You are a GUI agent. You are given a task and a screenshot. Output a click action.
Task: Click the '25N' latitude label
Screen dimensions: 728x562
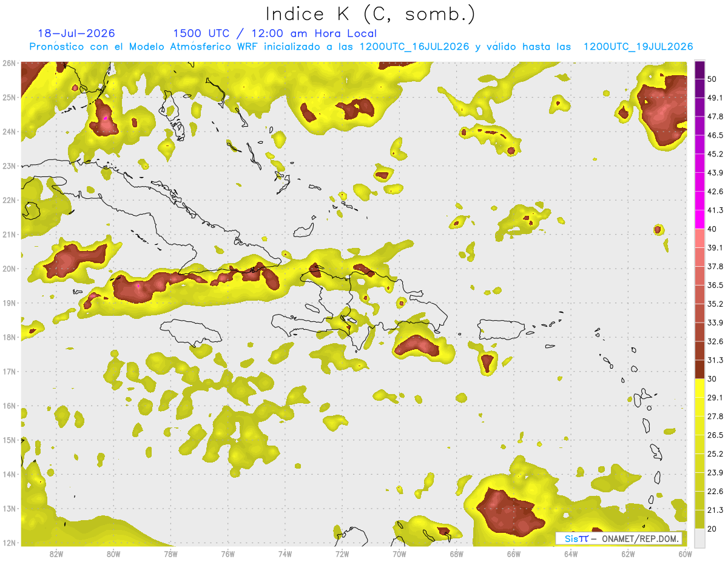(x=9, y=97)
